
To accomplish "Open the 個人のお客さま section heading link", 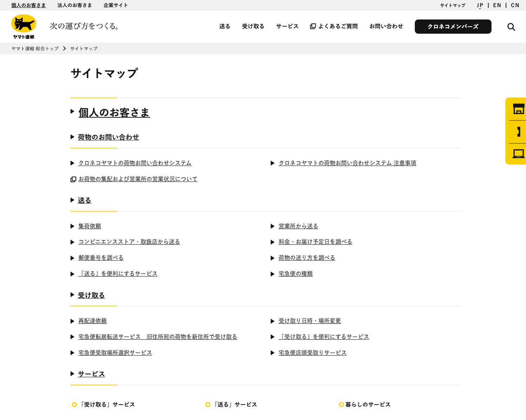I will (114, 112).
